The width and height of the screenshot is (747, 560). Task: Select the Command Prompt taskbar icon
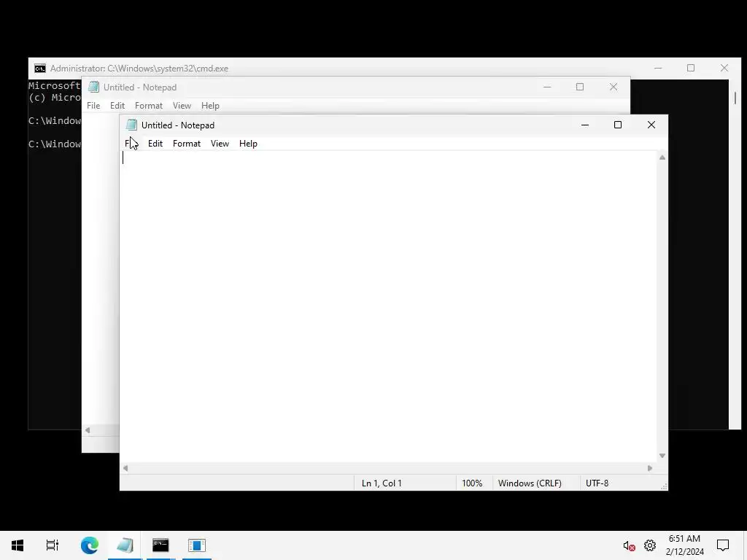pyautogui.click(x=160, y=545)
